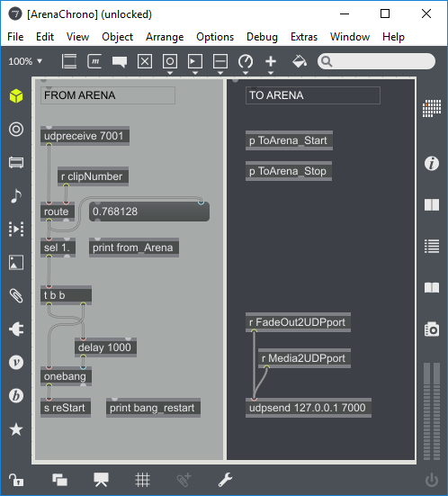Show the Inspector info panel

pos(432,164)
